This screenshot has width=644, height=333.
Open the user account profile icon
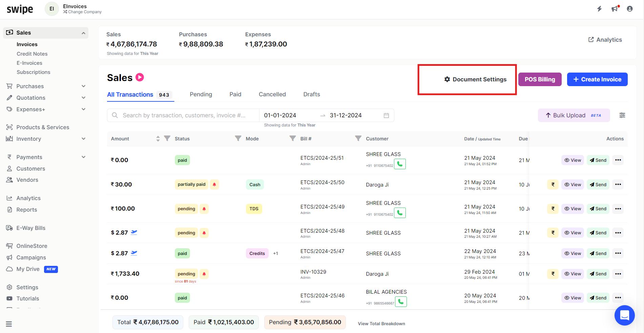point(630,9)
